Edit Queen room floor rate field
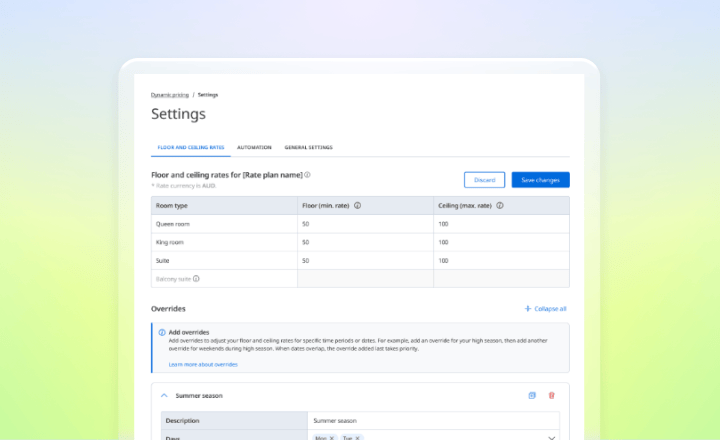 (364, 224)
